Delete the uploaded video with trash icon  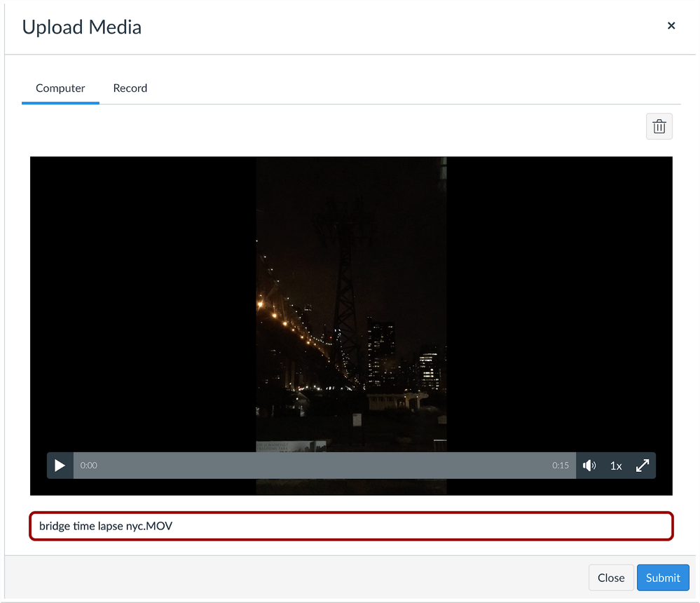pos(659,126)
